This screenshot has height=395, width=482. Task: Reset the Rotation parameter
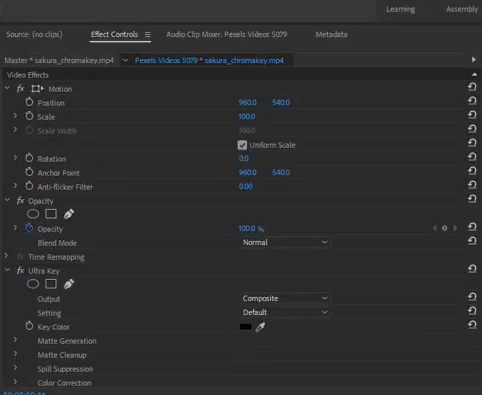[472, 157]
